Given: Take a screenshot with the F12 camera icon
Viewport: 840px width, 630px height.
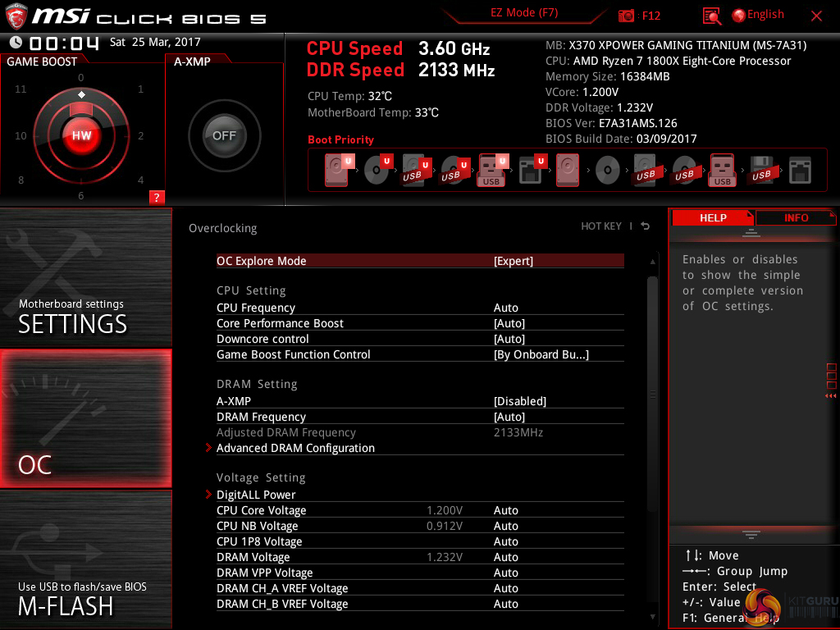Looking at the screenshot, I should 626,16.
